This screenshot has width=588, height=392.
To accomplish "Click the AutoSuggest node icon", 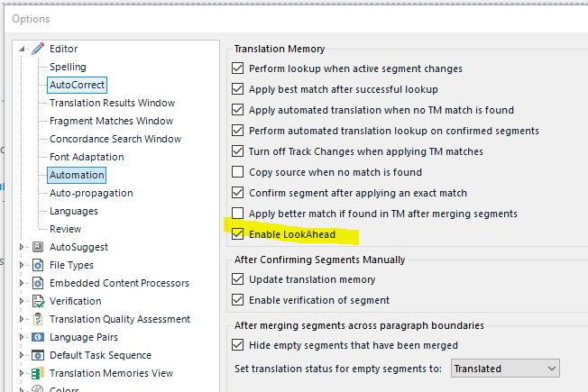I will (38, 247).
